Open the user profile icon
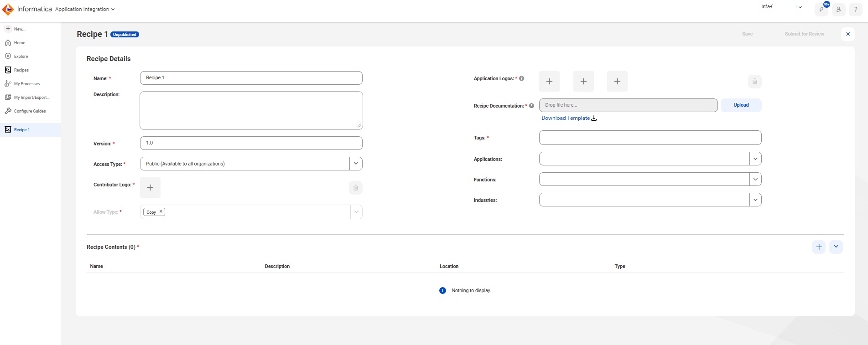Screen dimensions: 868x345 [838, 9]
